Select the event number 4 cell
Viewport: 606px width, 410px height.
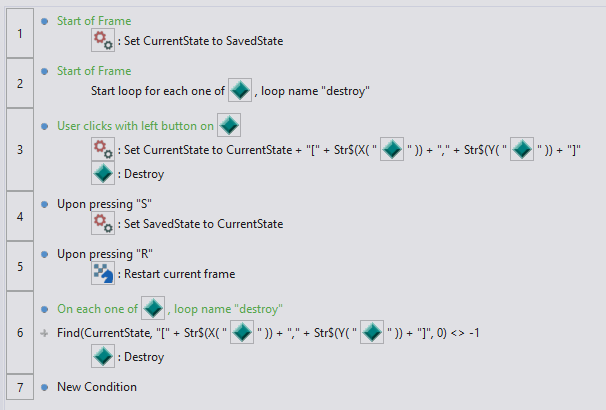pos(19,214)
